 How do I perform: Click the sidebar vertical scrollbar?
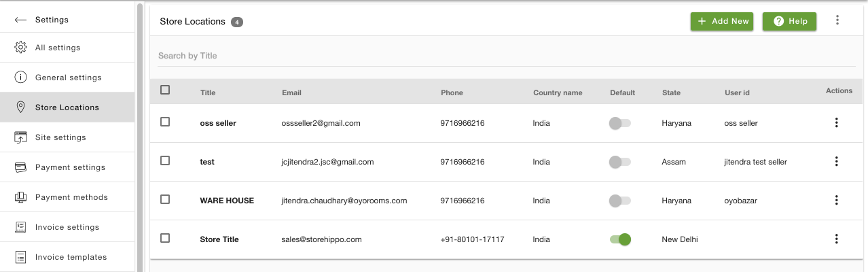point(140,136)
